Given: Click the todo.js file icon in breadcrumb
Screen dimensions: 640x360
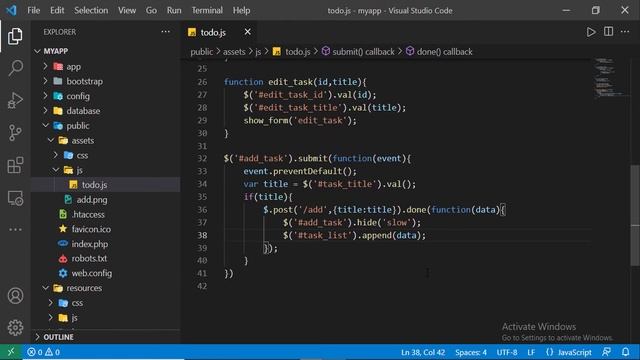Looking at the screenshot, I should click(277, 51).
